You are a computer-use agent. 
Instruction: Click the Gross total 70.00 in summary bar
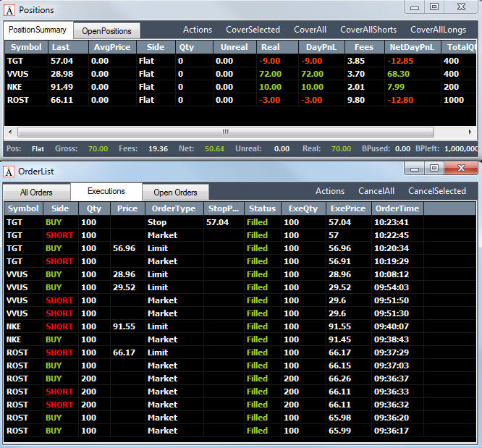(x=98, y=149)
